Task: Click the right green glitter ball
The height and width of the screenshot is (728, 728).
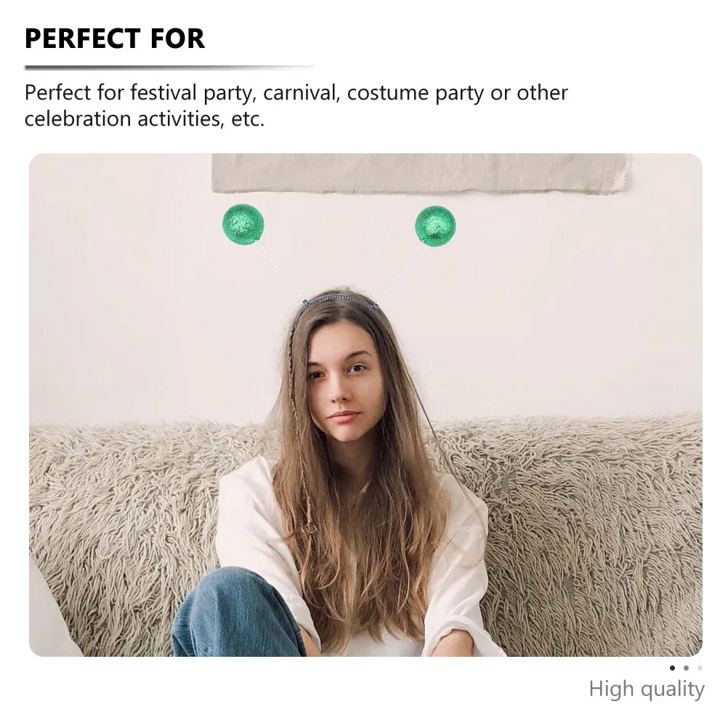Action: [x=435, y=226]
